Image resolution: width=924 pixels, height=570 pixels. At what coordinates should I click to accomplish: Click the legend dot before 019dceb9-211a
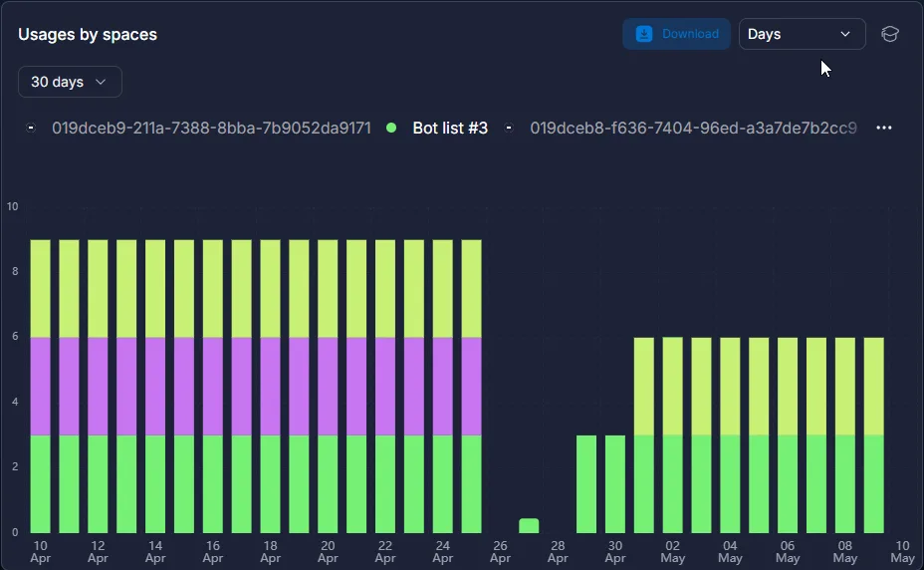pos(31,128)
